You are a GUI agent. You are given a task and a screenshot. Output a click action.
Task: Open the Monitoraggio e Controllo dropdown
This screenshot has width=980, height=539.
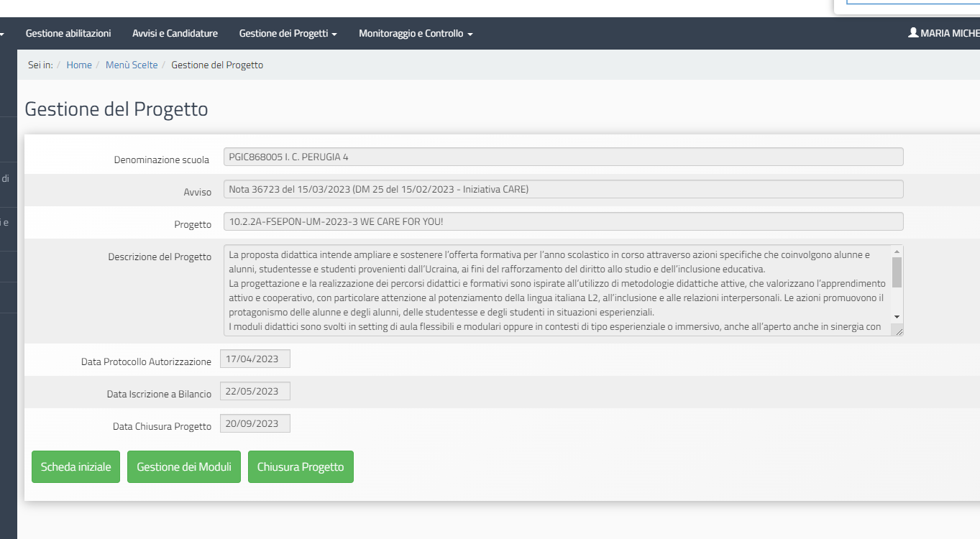[x=415, y=33]
